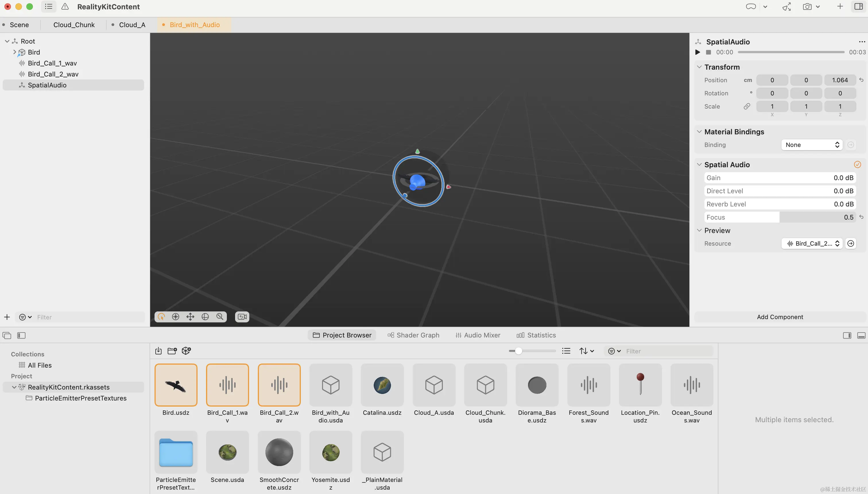The width and height of the screenshot is (868, 494).
Task: Open the hierarchy filter options dropdown
Action: point(26,317)
